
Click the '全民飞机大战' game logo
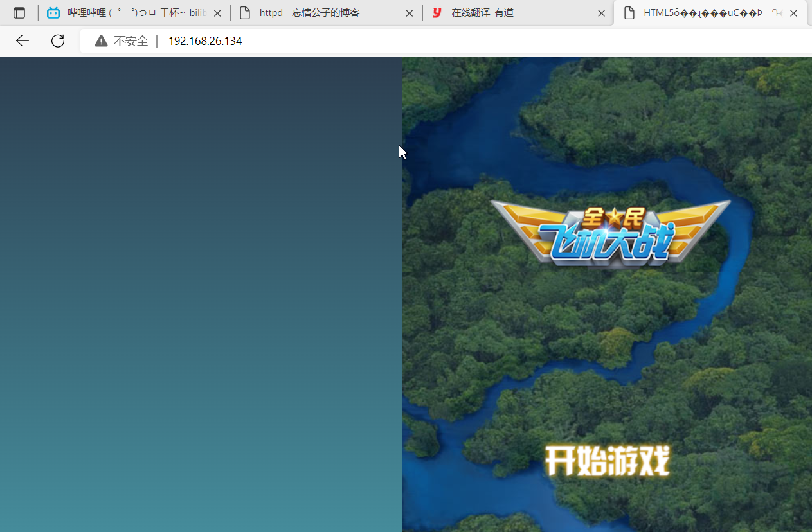(610, 234)
